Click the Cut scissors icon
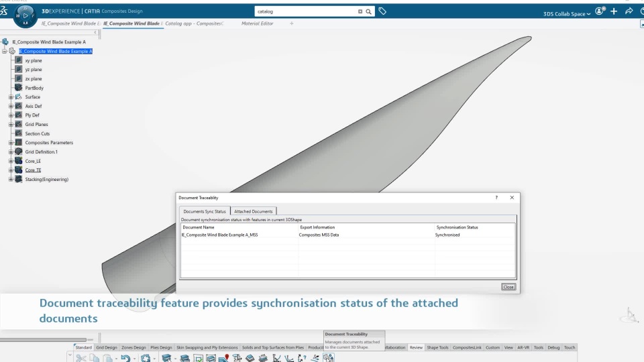The width and height of the screenshot is (644, 362). tap(81, 358)
